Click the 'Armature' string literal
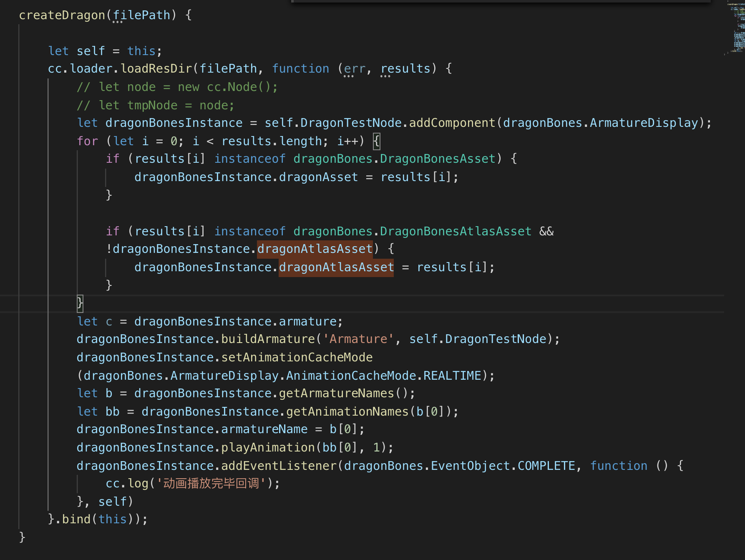745x560 pixels. [358, 339]
